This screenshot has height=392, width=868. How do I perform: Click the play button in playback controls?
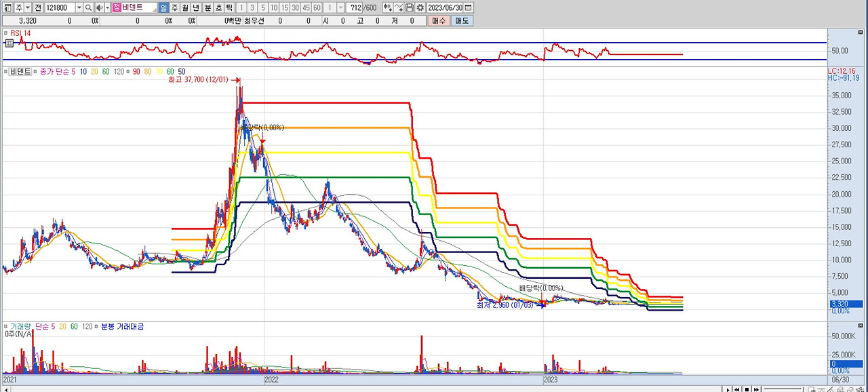click(728, 389)
